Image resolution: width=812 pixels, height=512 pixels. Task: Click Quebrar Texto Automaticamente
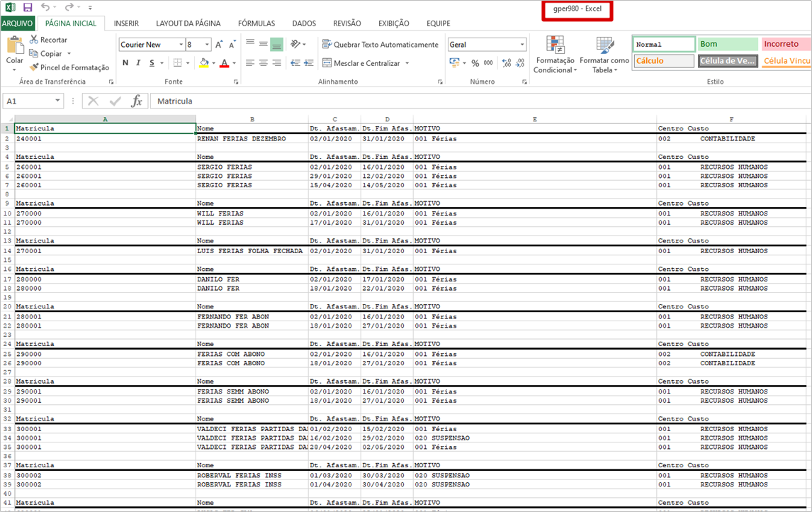(x=380, y=45)
